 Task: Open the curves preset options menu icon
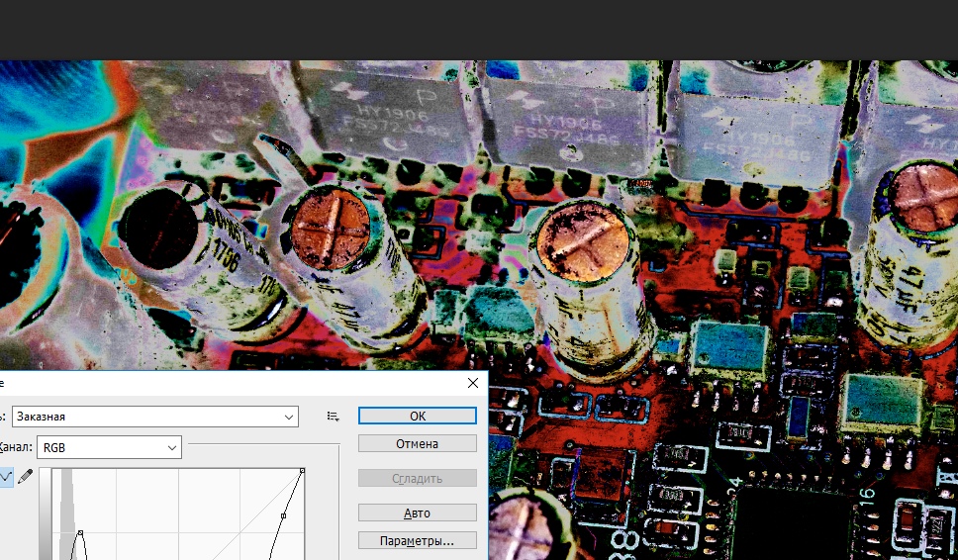(333, 416)
